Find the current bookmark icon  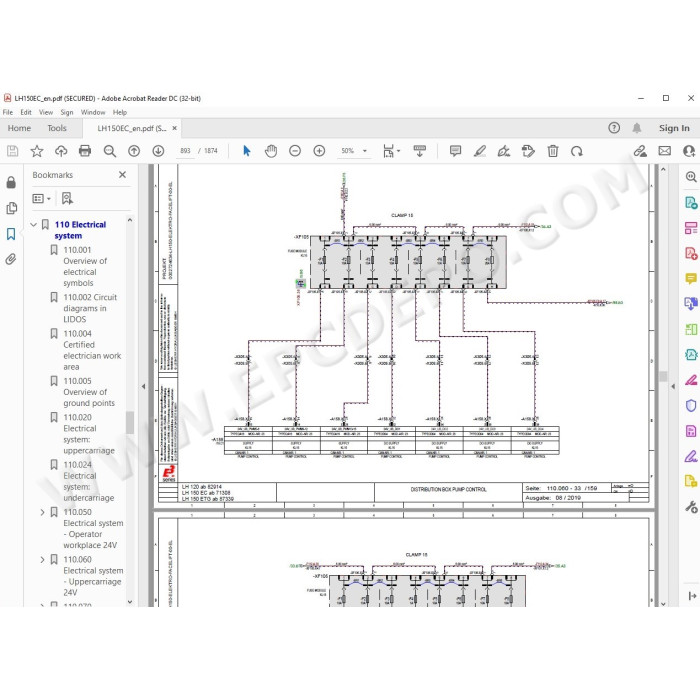click(x=67, y=198)
